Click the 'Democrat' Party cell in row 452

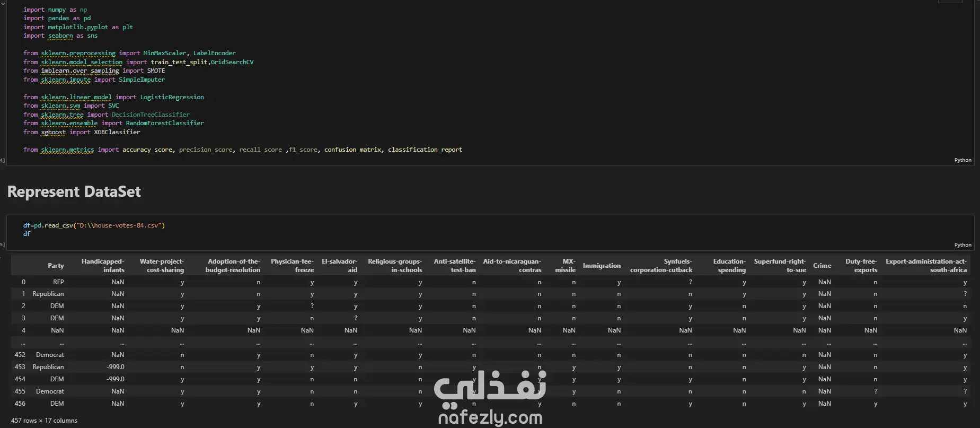click(x=50, y=355)
